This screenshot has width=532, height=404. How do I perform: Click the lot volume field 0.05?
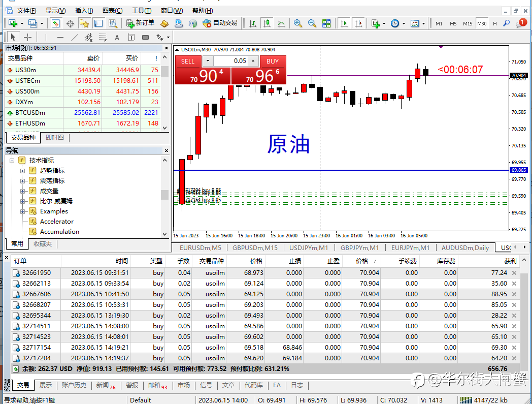click(230, 61)
